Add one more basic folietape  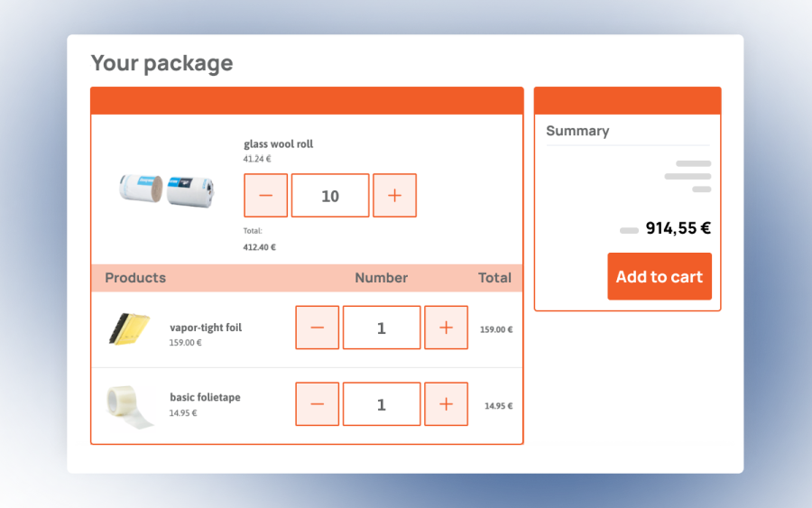[446, 404]
